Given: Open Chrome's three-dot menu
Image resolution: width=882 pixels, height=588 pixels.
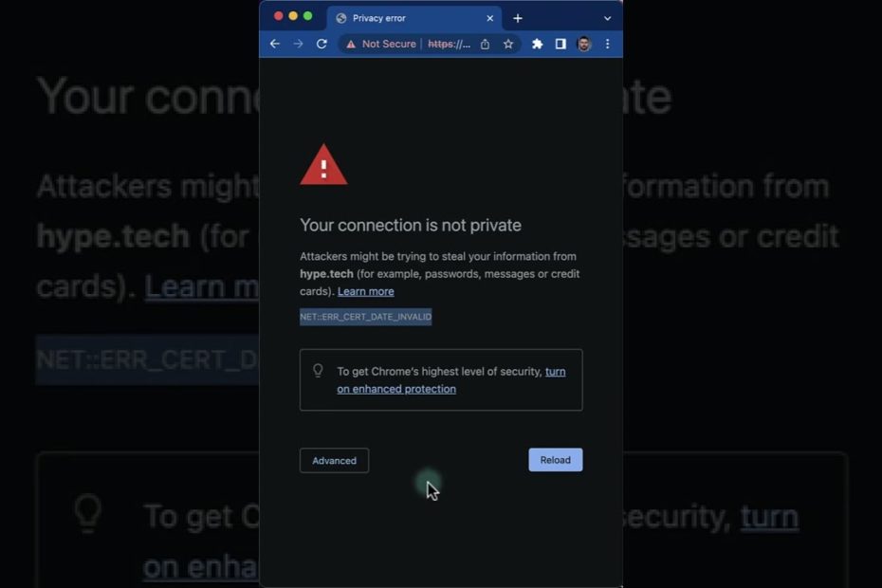Looking at the screenshot, I should click(608, 44).
